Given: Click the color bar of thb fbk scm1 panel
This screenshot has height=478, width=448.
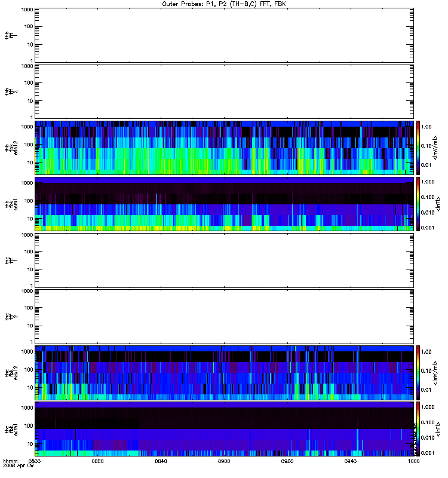Looking at the screenshot, I should pos(418,204).
